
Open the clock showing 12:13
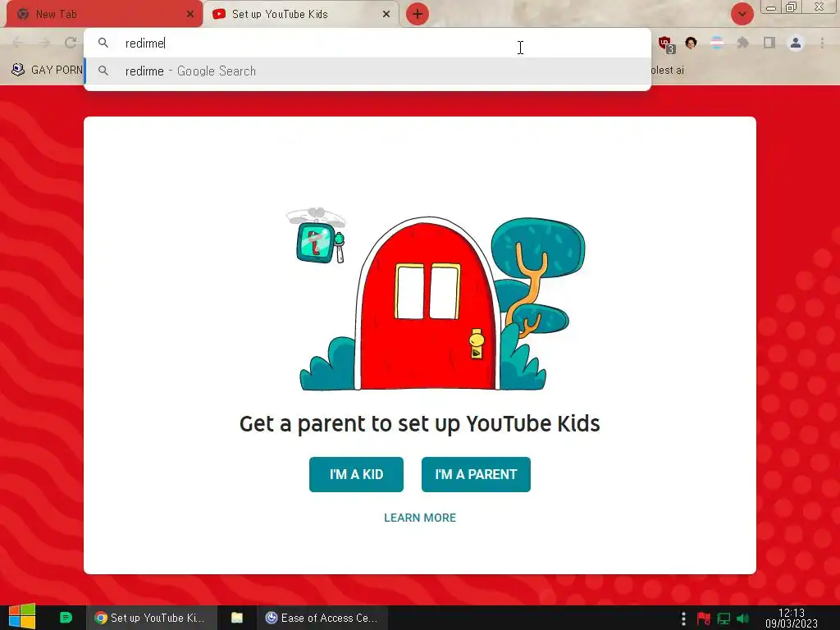point(792,618)
